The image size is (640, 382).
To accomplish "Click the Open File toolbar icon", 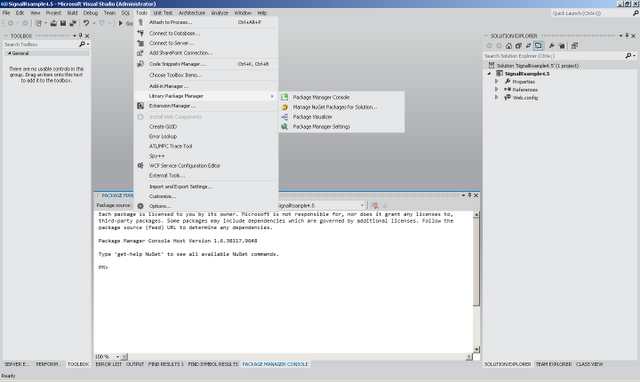I will coord(53,23).
